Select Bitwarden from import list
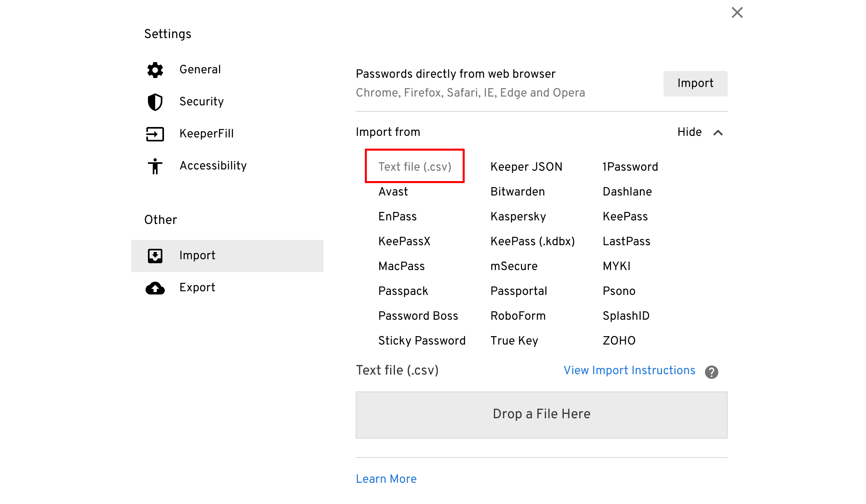Image resolution: width=866 pixels, height=504 pixels. [x=518, y=192]
